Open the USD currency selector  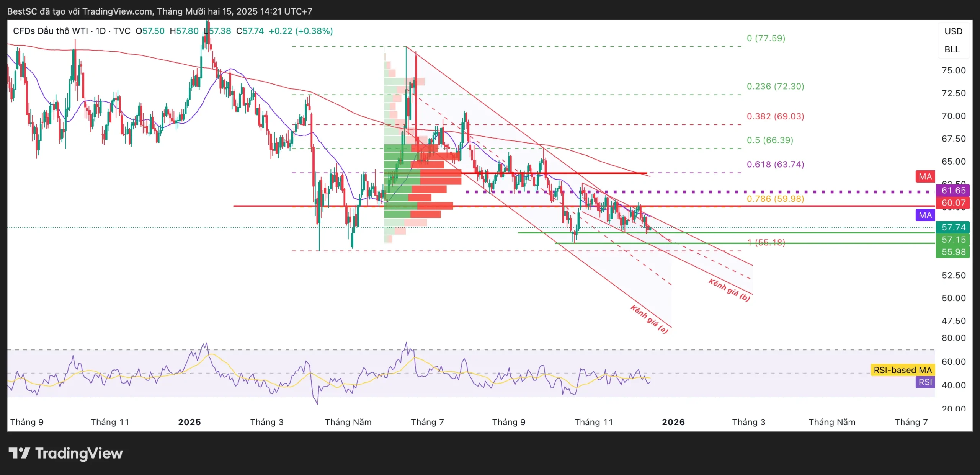point(953,31)
